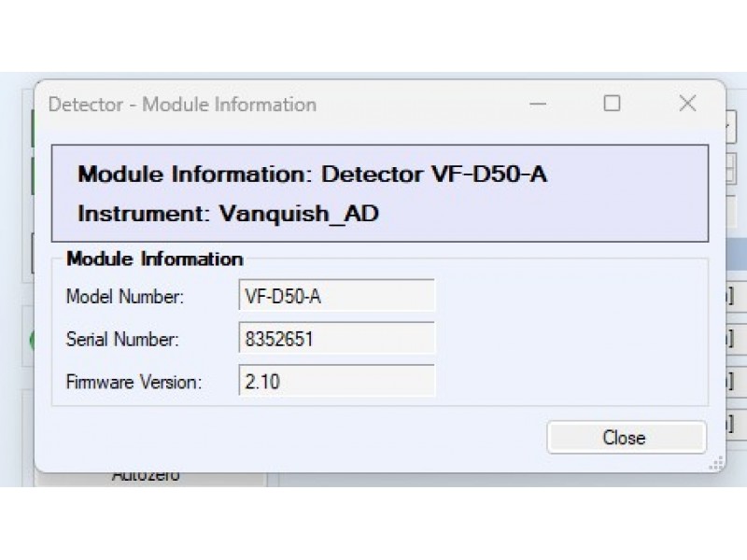Click the Close button in the dialog
The width and height of the screenshot is (747, 560).
(626, 437)
